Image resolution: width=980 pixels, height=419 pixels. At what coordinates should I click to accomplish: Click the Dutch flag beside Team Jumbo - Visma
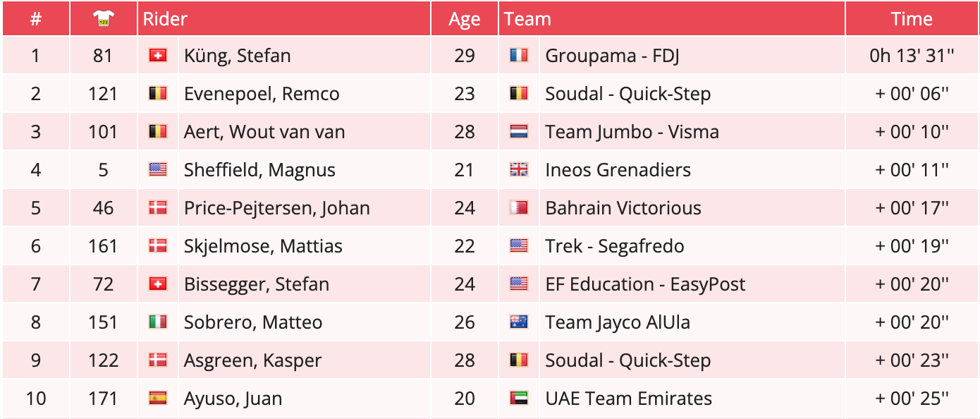519,132
